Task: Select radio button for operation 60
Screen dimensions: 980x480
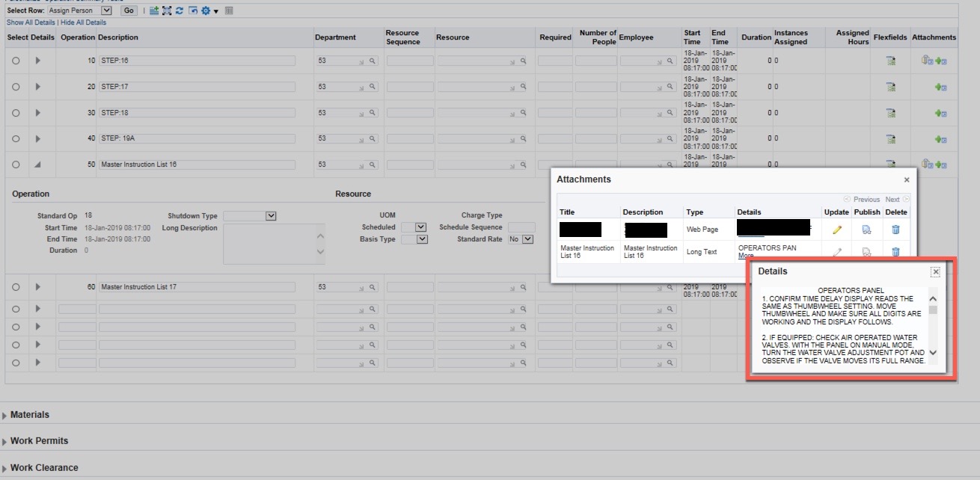Action: [16, 287]
